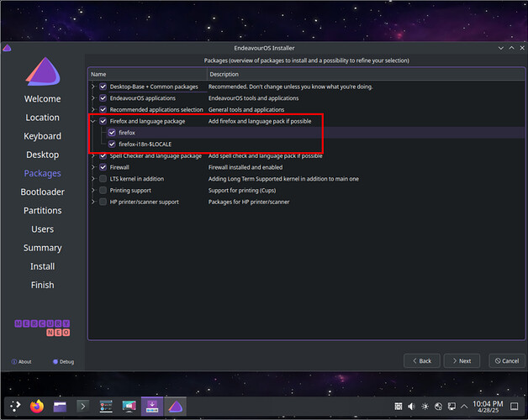
Task: Uncheck Firefox and language package checkbox
Action: pos(103,121)
